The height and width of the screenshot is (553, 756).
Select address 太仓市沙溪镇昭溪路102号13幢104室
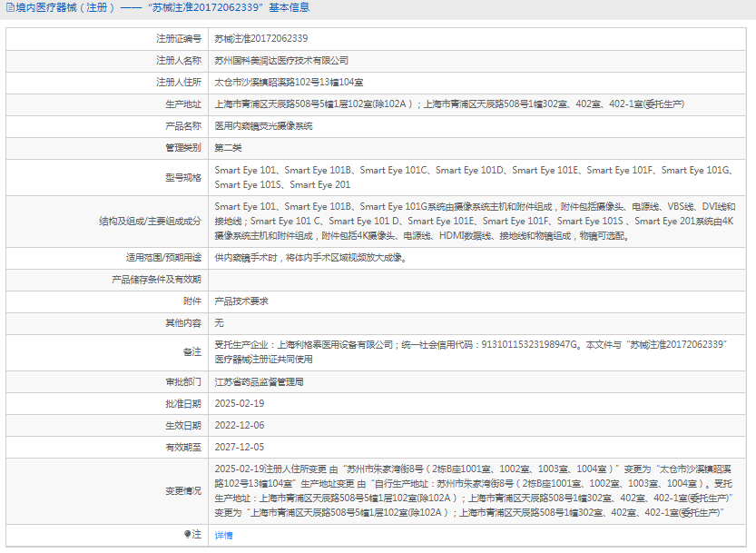289,83
